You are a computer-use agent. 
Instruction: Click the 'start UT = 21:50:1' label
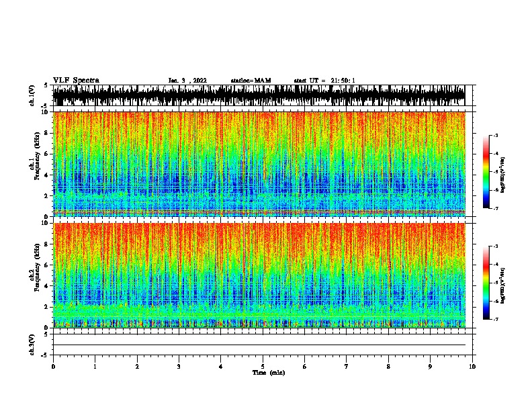[324, 81]
